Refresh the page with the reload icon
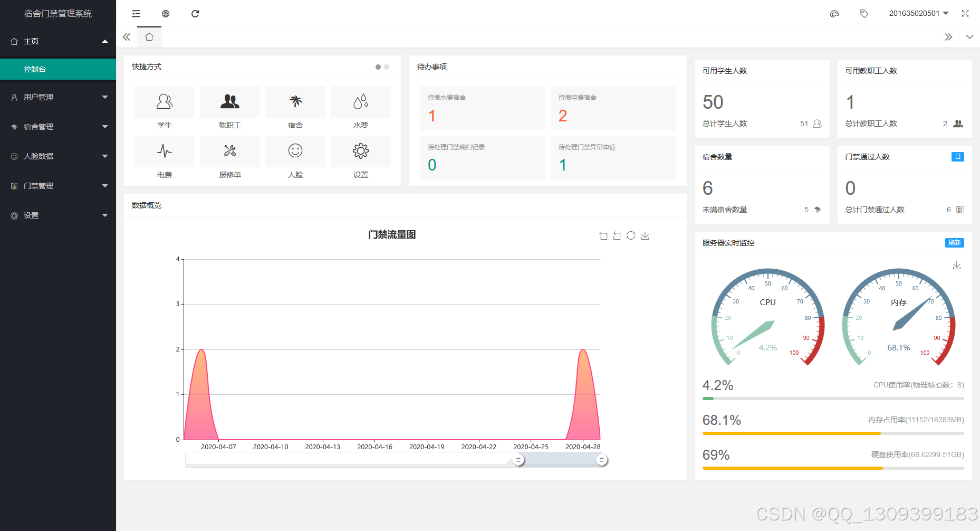This screenshot has width=980, height=531. pos(195,14)
